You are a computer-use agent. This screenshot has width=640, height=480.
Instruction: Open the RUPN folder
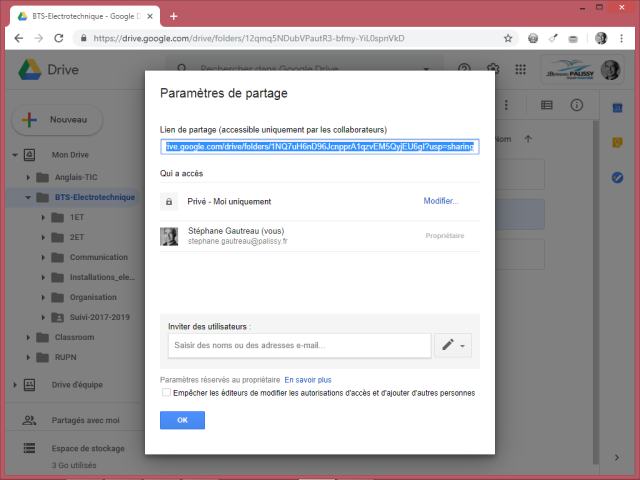[65, 357]
